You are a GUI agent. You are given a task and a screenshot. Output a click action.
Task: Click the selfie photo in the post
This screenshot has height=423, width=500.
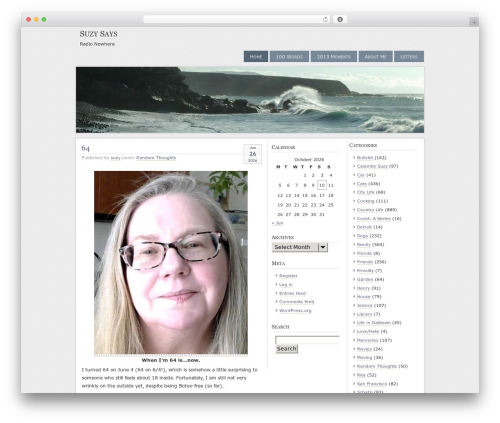click(x=171, y=263)
